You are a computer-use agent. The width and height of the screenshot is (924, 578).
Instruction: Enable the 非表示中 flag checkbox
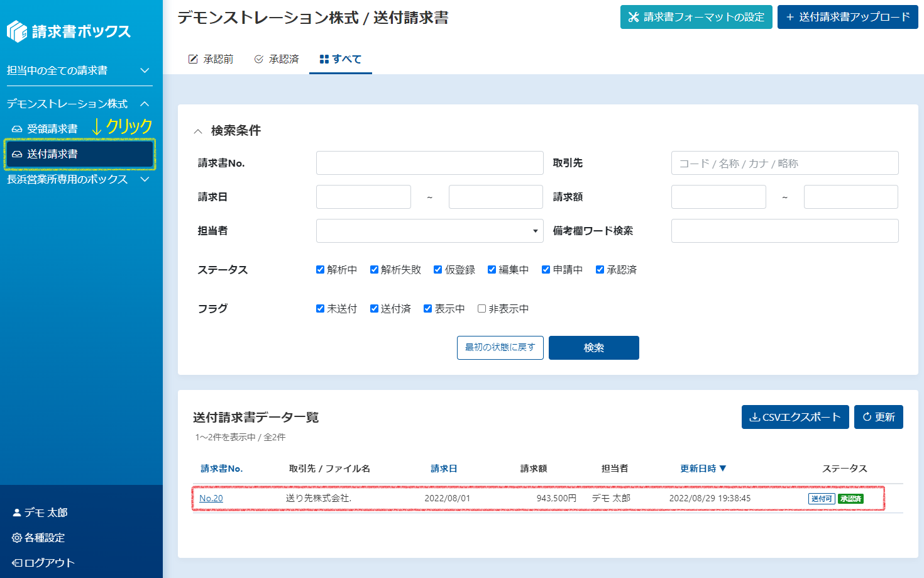coord(481,309)
